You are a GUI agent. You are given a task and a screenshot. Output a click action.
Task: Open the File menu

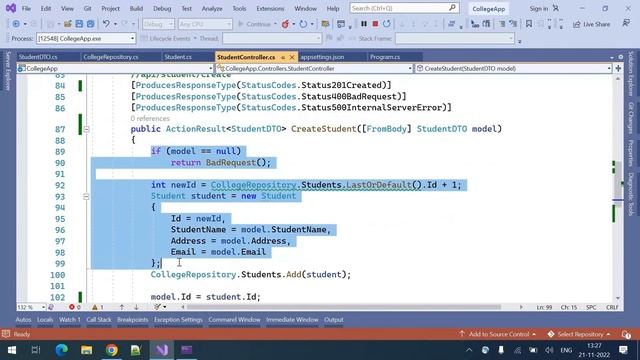tap(26, 8)
